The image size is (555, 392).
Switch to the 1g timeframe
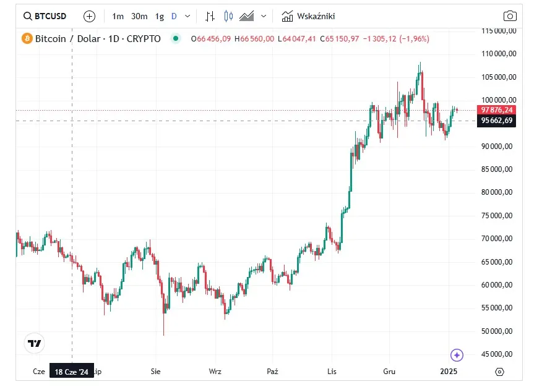pos(160,16)
